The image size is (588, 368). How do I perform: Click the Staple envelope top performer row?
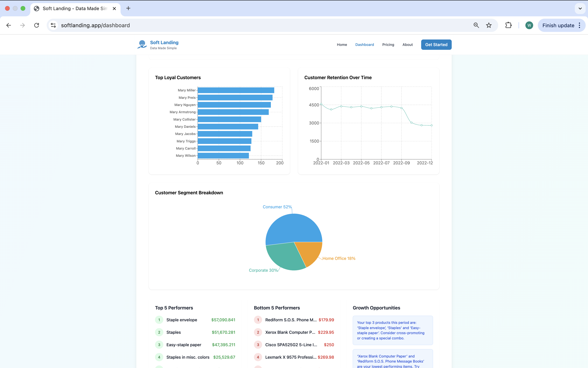(x=195, y=320)
